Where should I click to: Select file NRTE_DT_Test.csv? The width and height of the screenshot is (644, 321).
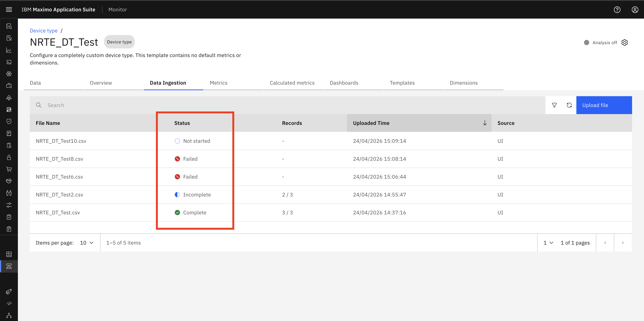click(58, 213)
